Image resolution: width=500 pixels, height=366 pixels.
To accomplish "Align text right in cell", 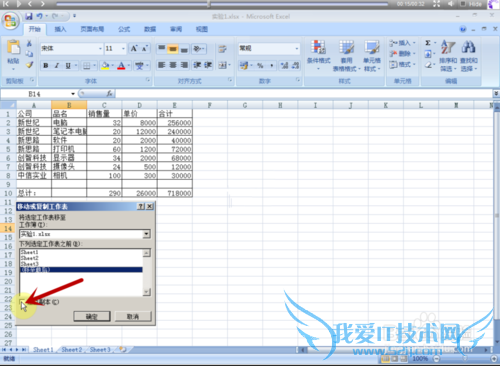I will (x=184, y=65).
